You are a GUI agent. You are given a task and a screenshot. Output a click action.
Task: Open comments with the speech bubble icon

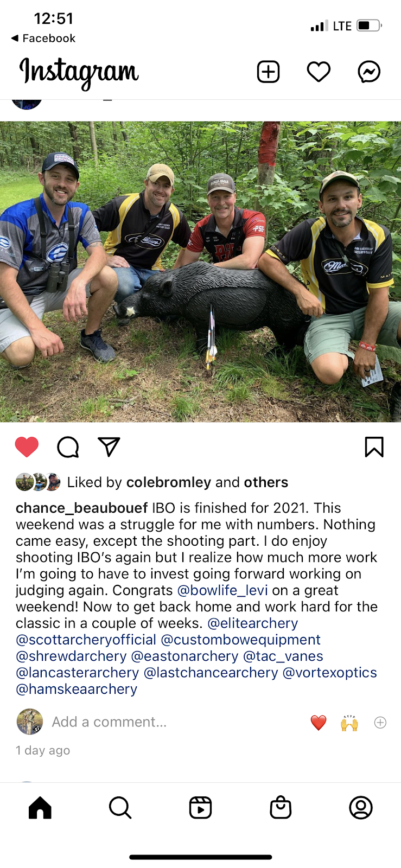click(x=68, y=447)
